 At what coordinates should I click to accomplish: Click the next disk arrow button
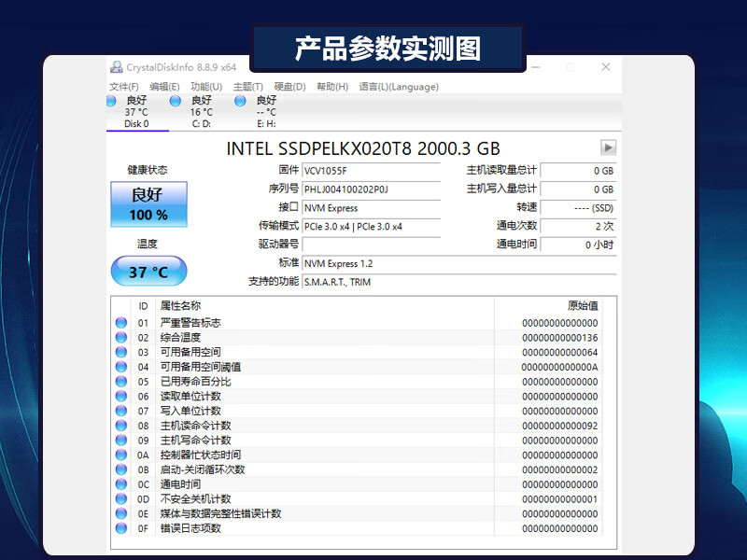pos(608,147)
